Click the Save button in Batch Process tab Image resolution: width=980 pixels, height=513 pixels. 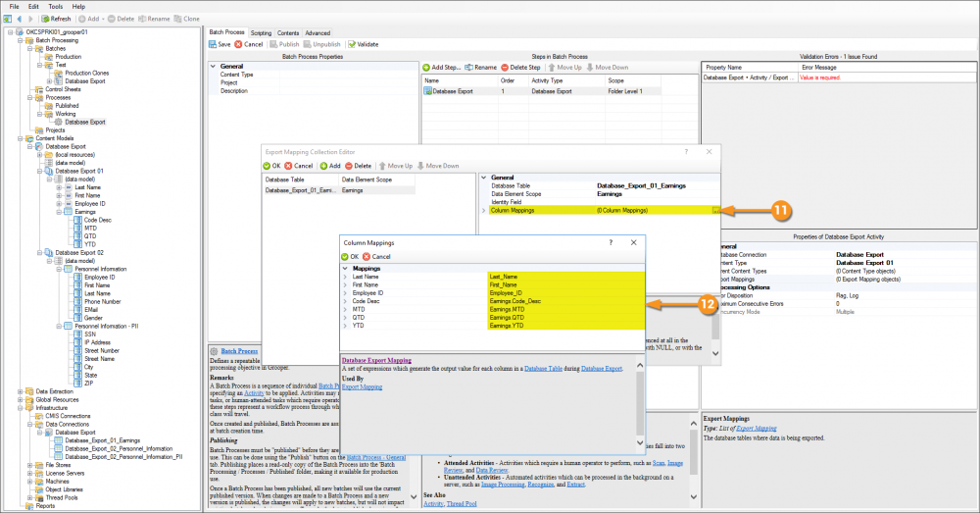[220, 44]
